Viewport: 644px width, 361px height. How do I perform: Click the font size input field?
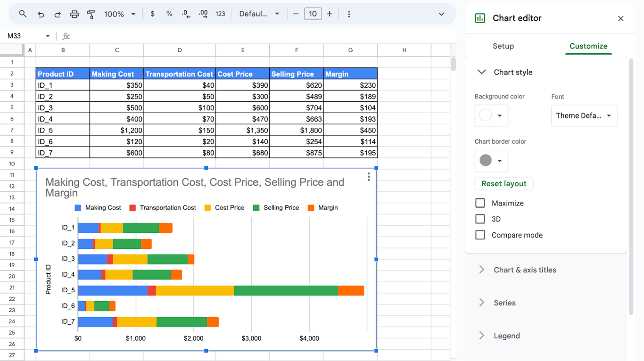click(313, 14)
